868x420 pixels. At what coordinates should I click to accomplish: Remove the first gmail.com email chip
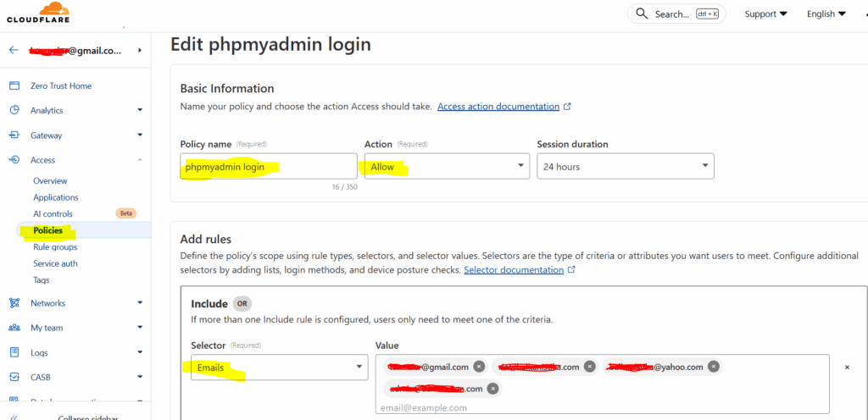(480, 367)
